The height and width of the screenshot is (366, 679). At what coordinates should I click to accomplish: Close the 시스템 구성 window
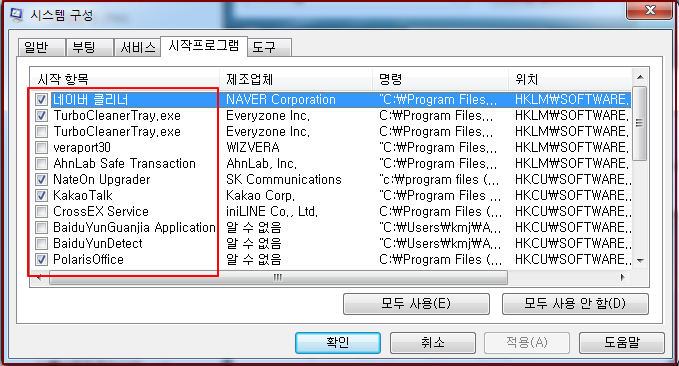(650, 10)
